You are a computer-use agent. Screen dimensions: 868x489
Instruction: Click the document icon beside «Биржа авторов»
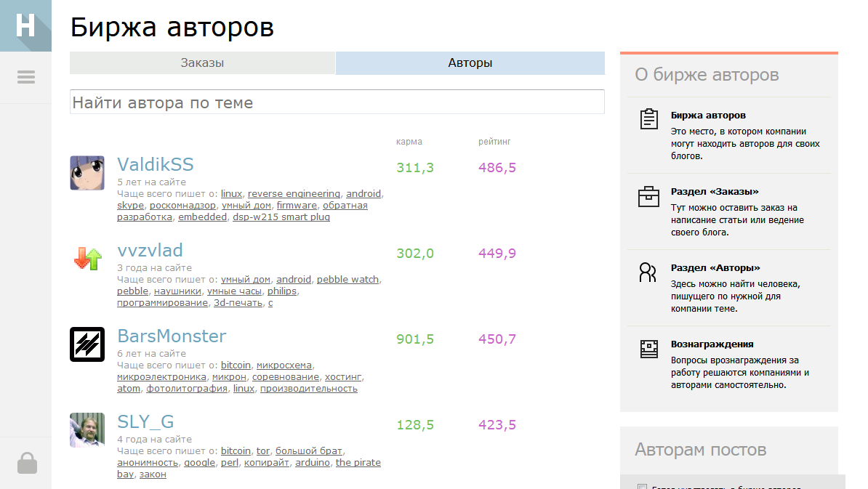(x=649, y=118)
